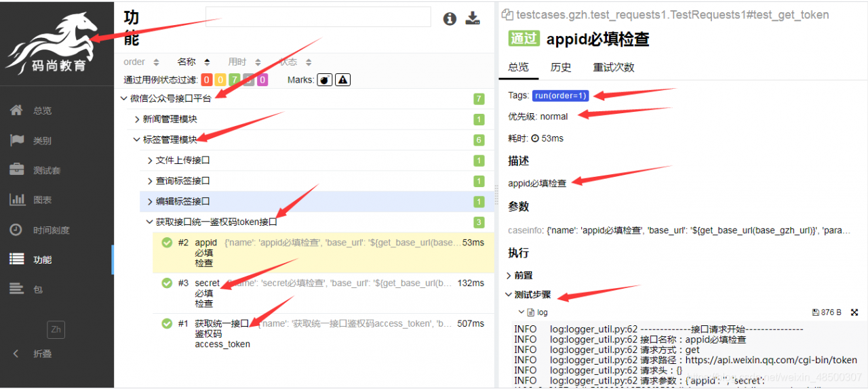Click the tree search input field
This screenshot has width=868, height=389.
coord(317,17)
